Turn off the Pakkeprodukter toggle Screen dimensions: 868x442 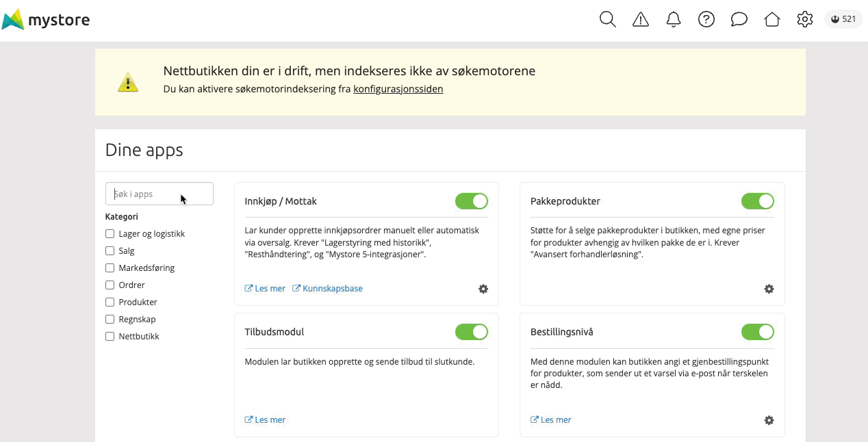tap(757, 201)
